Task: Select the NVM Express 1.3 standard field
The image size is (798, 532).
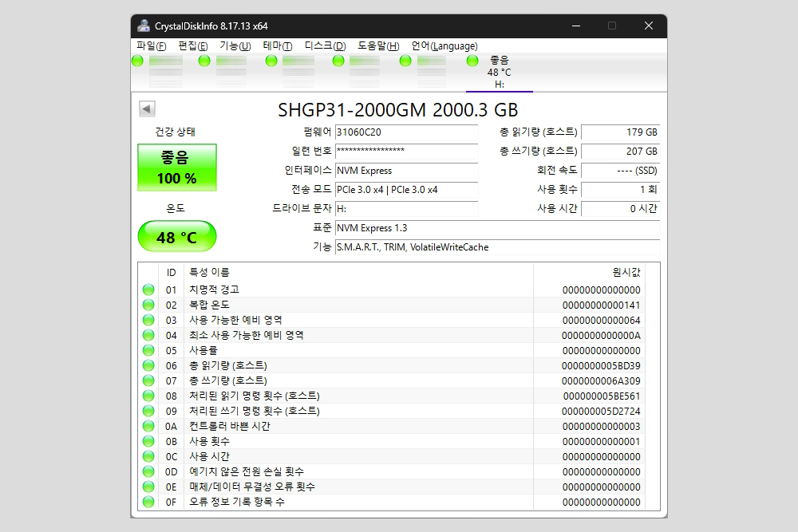Action: point(497,228)
